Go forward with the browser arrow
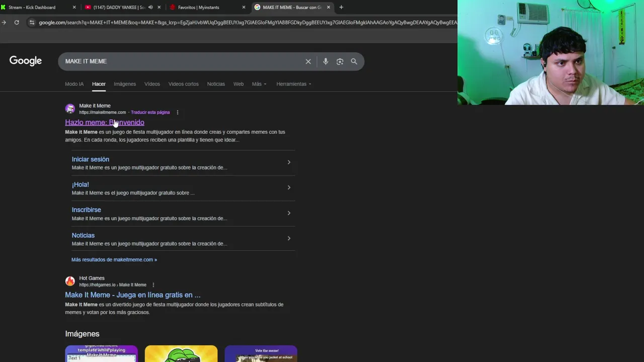The image size is (644, 362). [4, 22]
